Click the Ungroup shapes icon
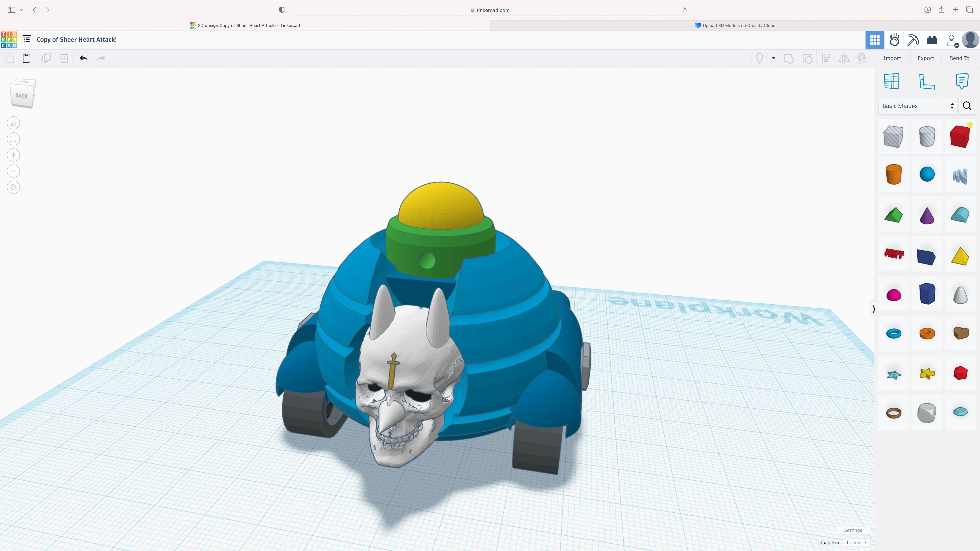 click(x=807, y=58)
